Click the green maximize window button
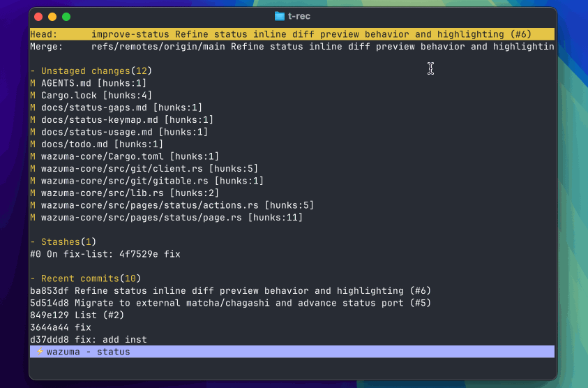The width and height of the screenshot is (588, 388). click(x=66, y=16)
